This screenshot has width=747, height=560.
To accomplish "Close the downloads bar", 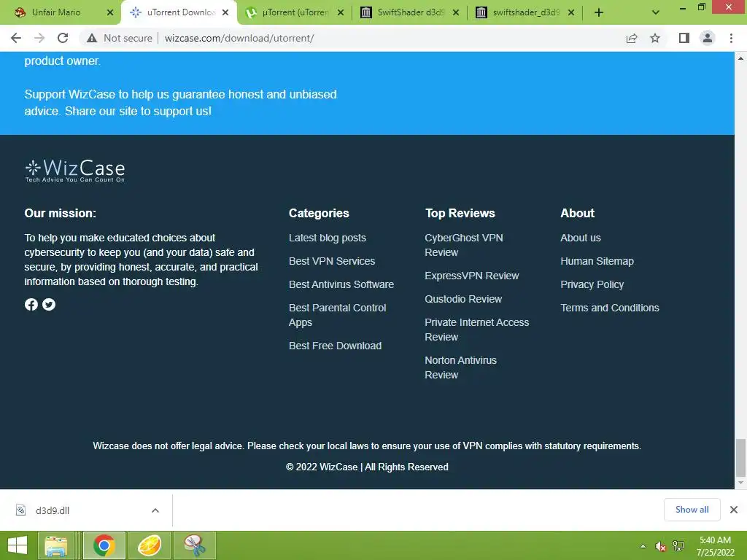I will point(734,510).
